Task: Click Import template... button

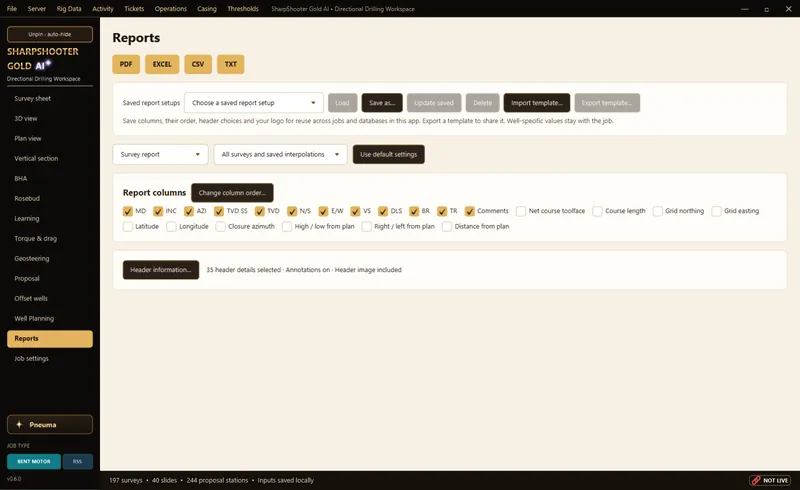Action: [x=537, y=103]
